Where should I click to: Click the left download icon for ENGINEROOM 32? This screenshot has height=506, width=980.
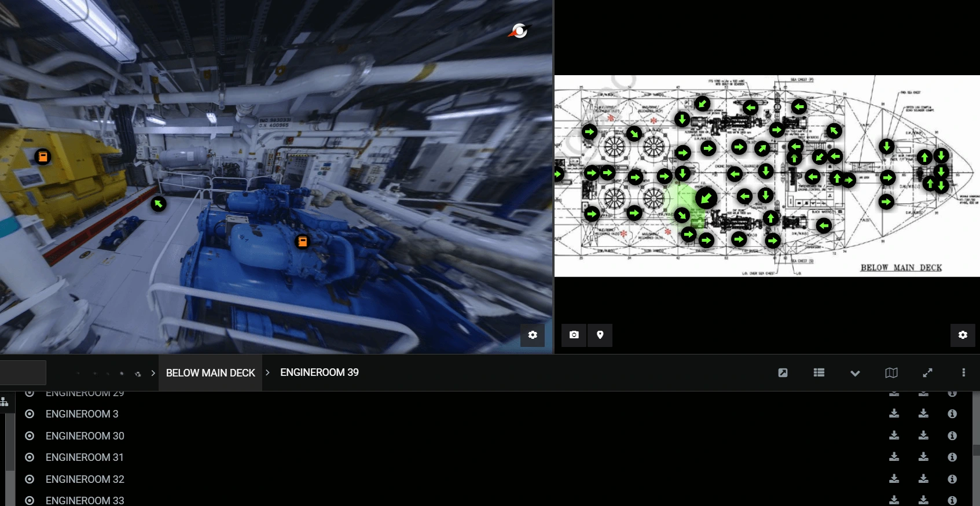[x=894, y=479]
